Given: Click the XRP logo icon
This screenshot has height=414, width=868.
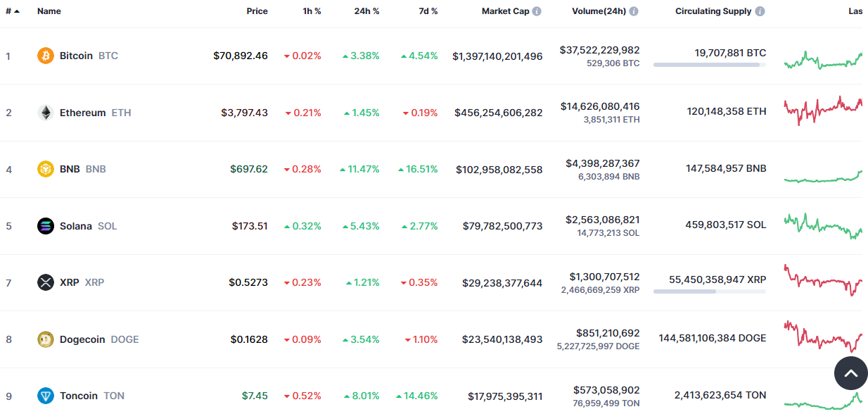Looking at the screenshot, I should tap(46, 282).
